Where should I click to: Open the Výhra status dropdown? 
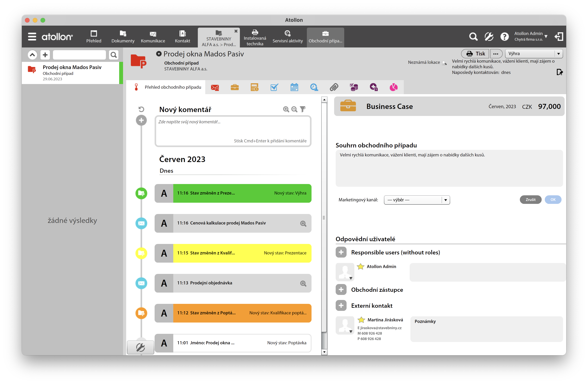pyautogui.click(x=534, y=53)
